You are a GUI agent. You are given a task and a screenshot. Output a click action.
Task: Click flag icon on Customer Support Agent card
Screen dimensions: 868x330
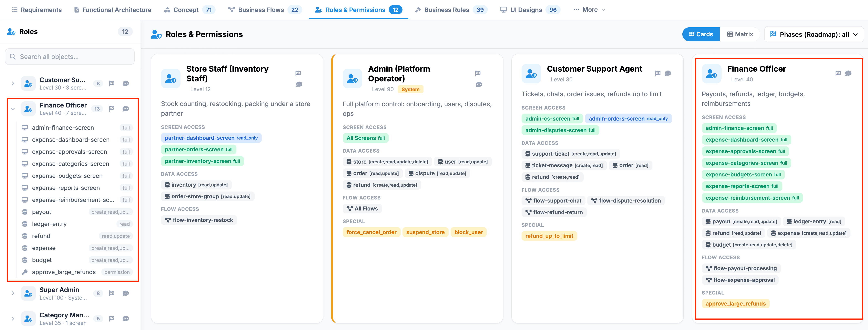click(657, 73)
